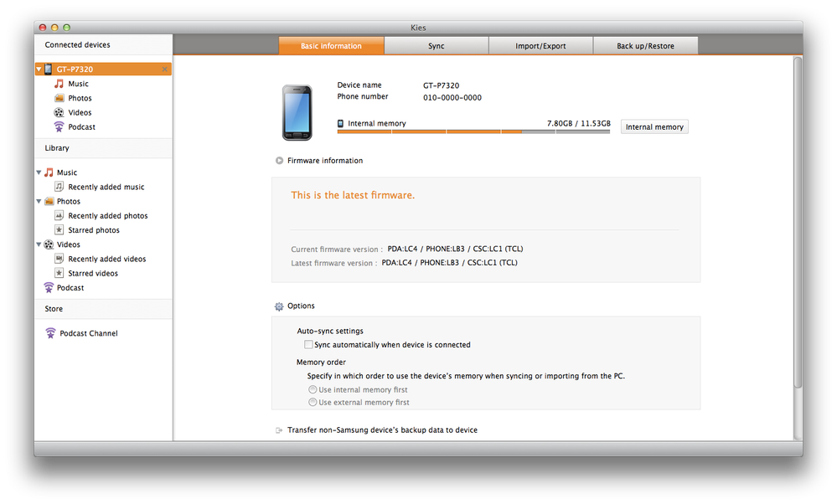The image size is (837, 504).
Task: Click the internal memory usage bar
Action: click(x=473, y=131)
